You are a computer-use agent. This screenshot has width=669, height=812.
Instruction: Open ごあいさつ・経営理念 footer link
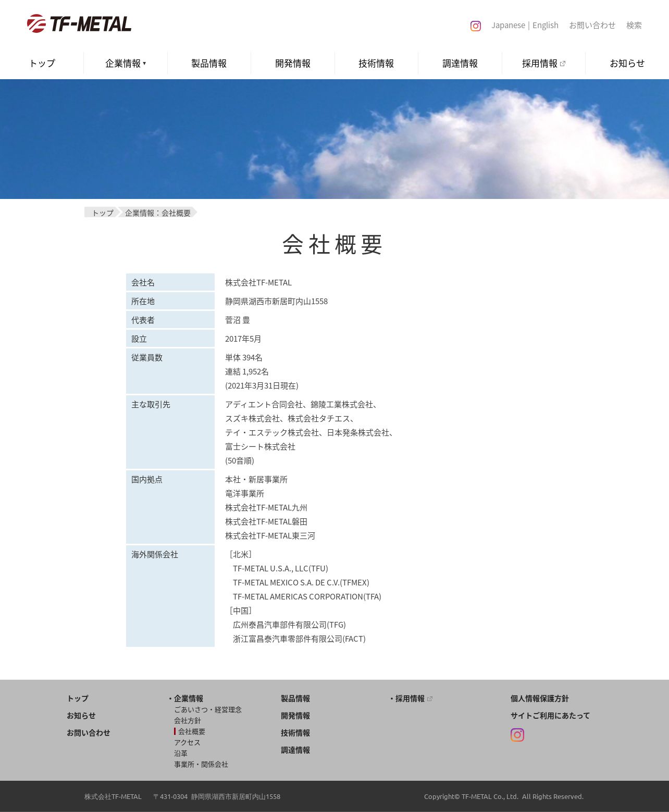coord(208,709)
